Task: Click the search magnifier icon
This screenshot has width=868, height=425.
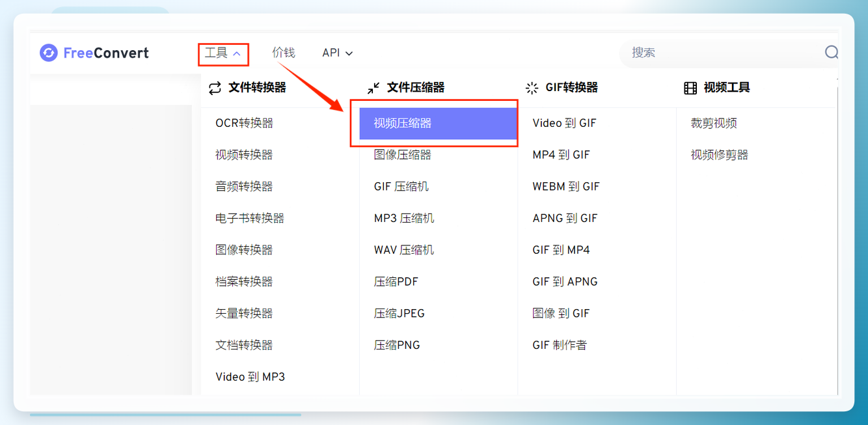Action: (x=831, y=52)
